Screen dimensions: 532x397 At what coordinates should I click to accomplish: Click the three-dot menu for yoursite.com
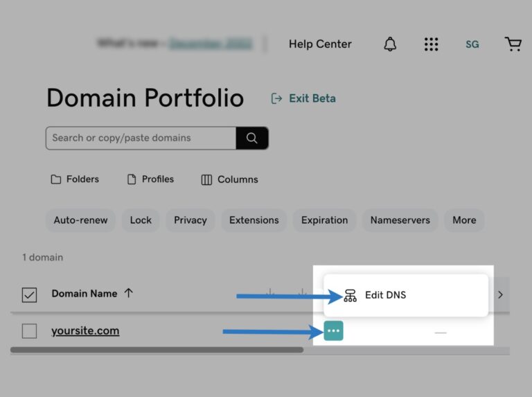coord(333,331)
